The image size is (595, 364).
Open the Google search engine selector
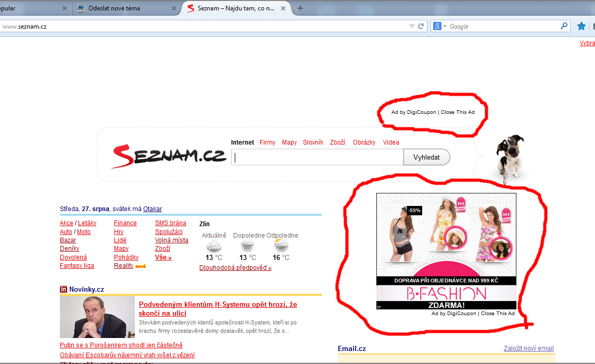click(439, 26)
